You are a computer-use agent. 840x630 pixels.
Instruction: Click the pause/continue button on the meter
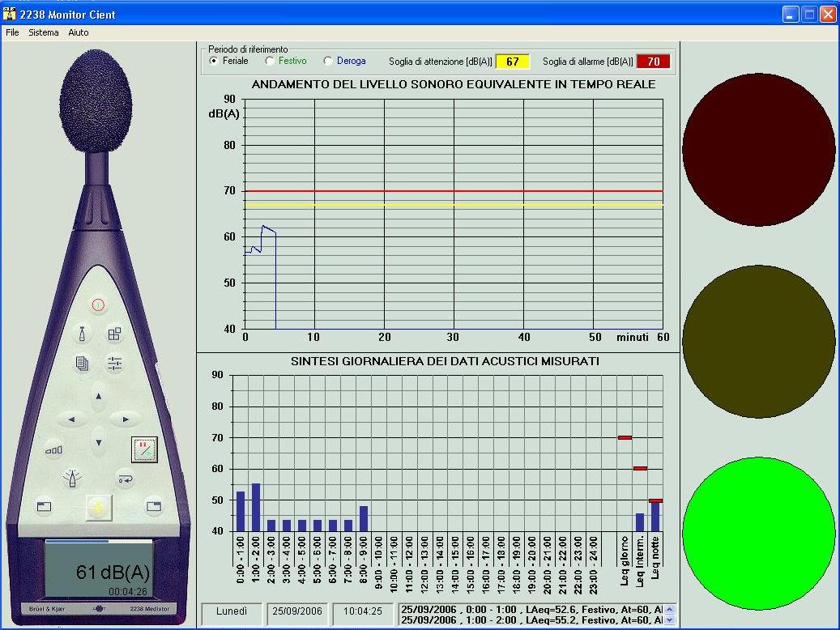point(145,449)
